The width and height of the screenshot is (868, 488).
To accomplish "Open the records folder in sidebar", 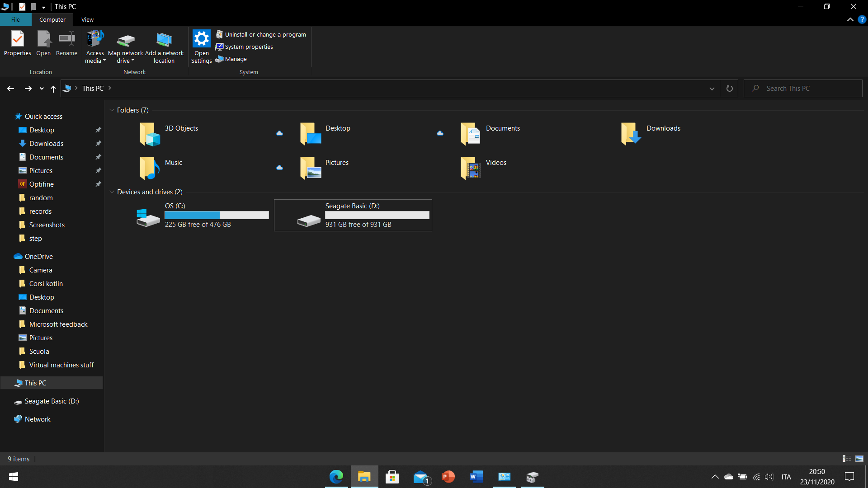I will pos(40,211).
